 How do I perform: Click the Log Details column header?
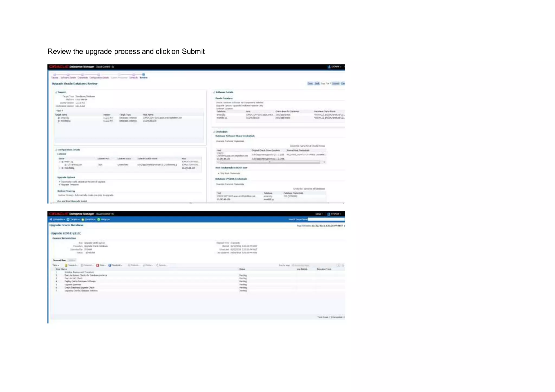pyautogui.click(x=302, y=269)
